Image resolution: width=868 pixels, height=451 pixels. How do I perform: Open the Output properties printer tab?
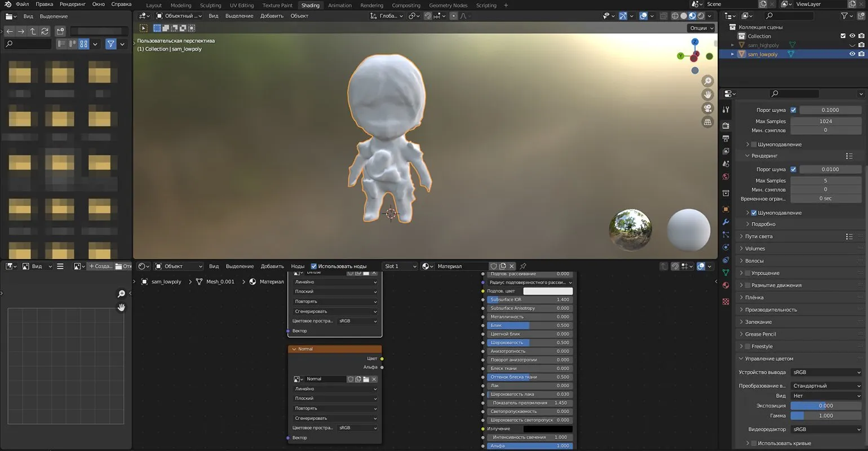pyautogui.click(x=726, y=138)
